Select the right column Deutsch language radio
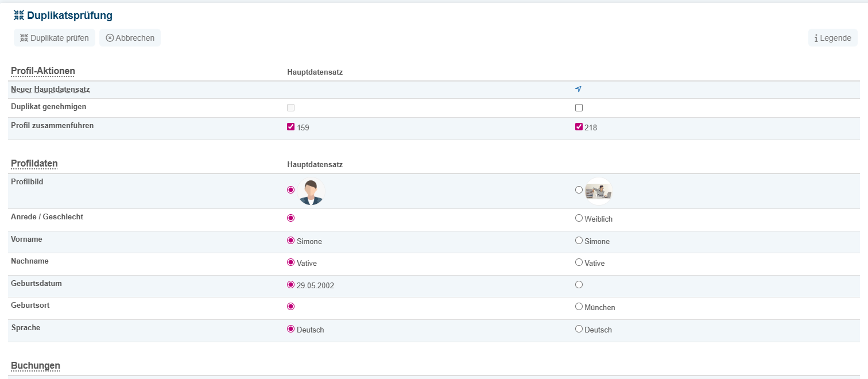This screenshot has height=379, width=868. (579, 329)
